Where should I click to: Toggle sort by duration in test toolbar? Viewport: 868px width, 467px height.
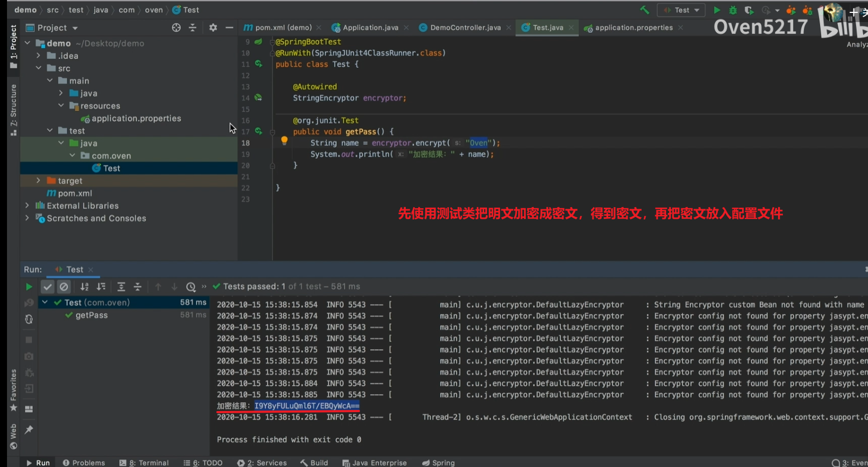coord(101,287)
